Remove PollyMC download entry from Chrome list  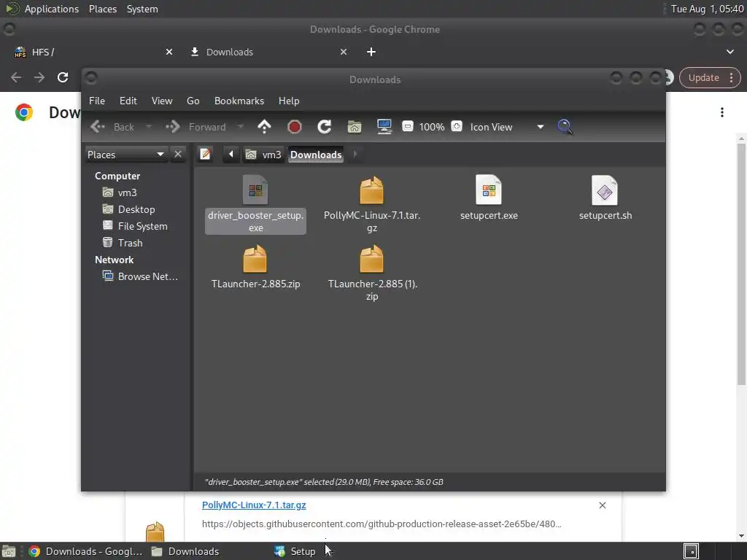602,505
